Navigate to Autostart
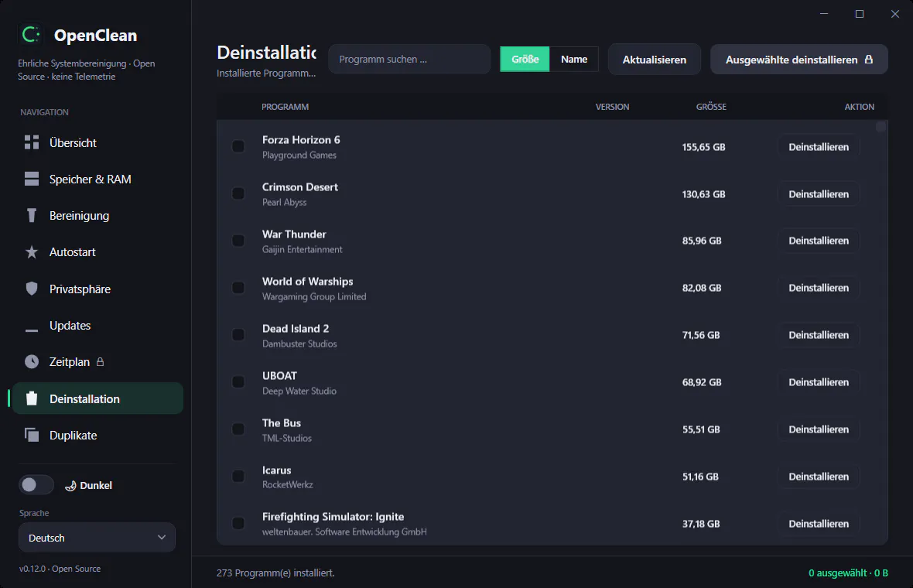913x588 pixels. (x=97, y=252)
